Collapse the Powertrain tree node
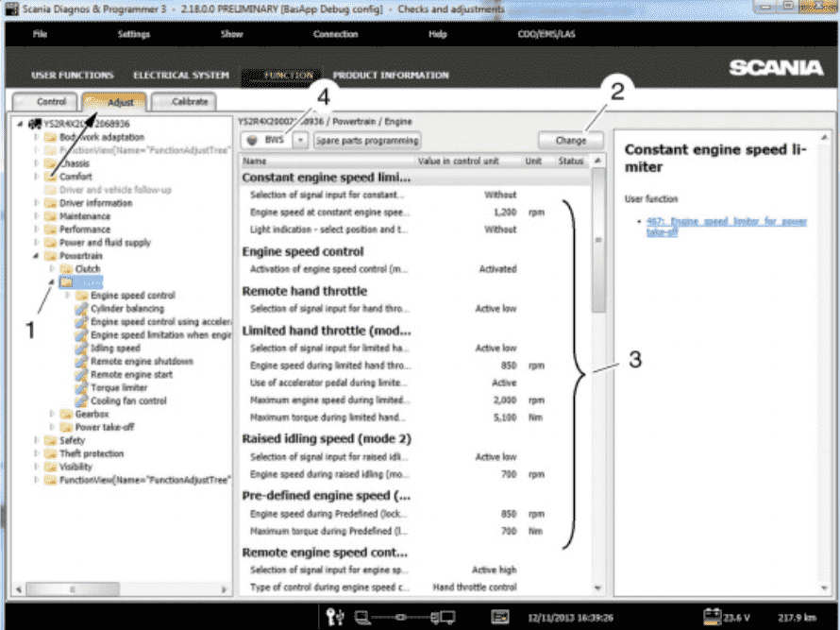The height and width of the screenshot is (630, 840). 36,256
